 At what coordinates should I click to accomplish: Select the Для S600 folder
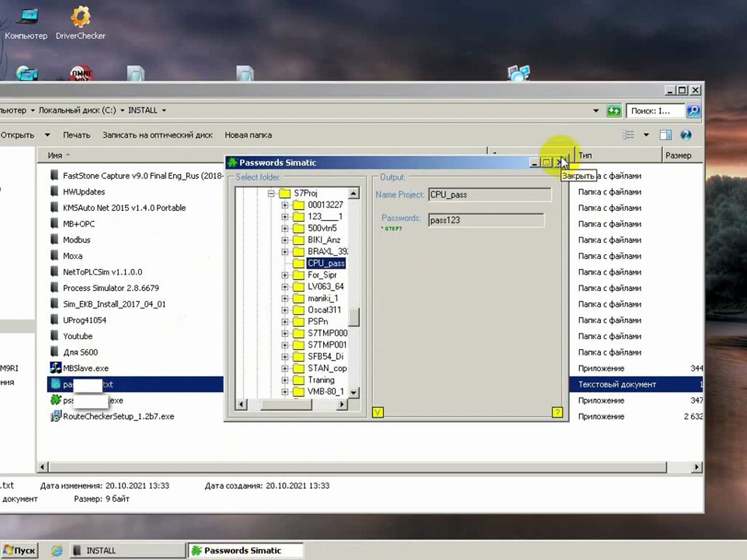tap(80, 353)
